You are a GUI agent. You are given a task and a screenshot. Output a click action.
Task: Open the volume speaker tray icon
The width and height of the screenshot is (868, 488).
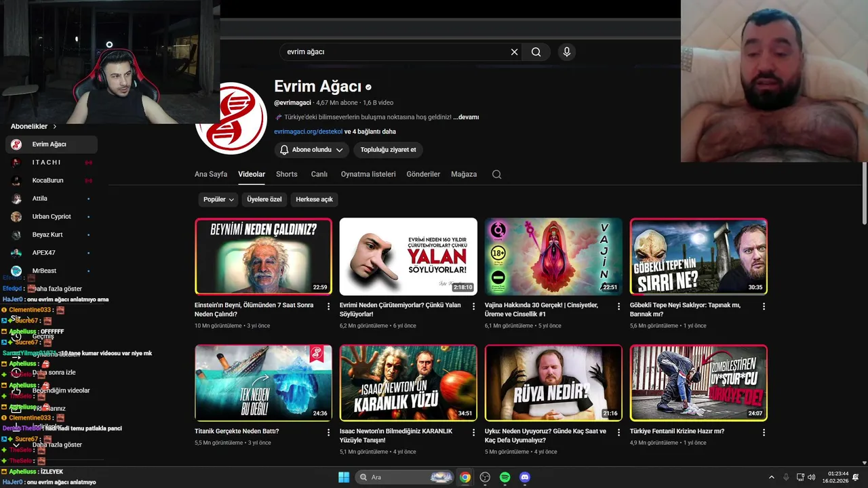[x=812, y=477]
